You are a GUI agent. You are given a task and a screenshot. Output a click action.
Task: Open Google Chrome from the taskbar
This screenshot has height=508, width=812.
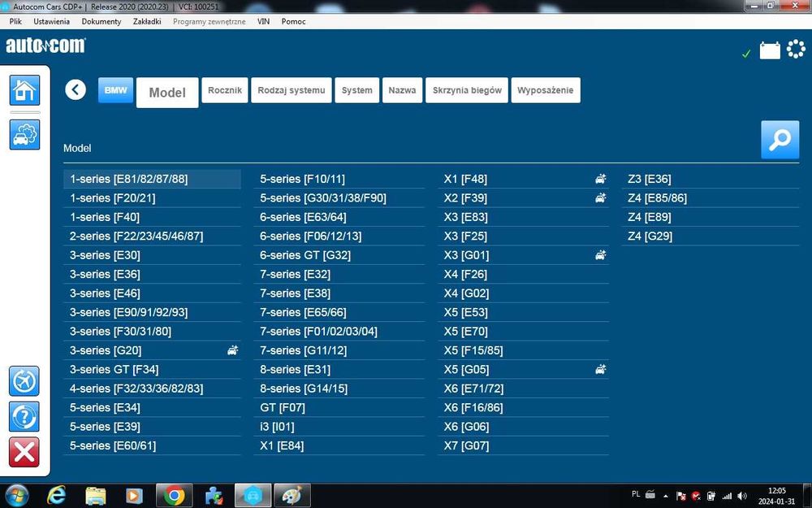coord(174,496)
